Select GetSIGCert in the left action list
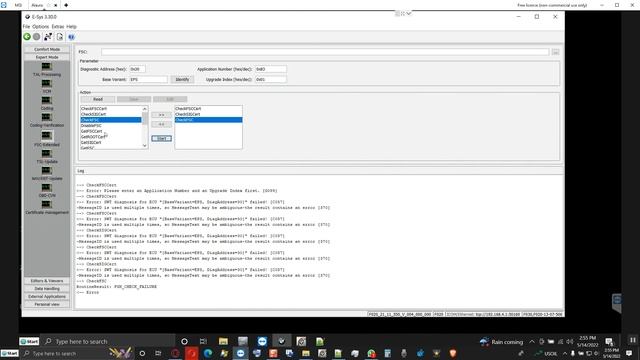 click(111, 143)
